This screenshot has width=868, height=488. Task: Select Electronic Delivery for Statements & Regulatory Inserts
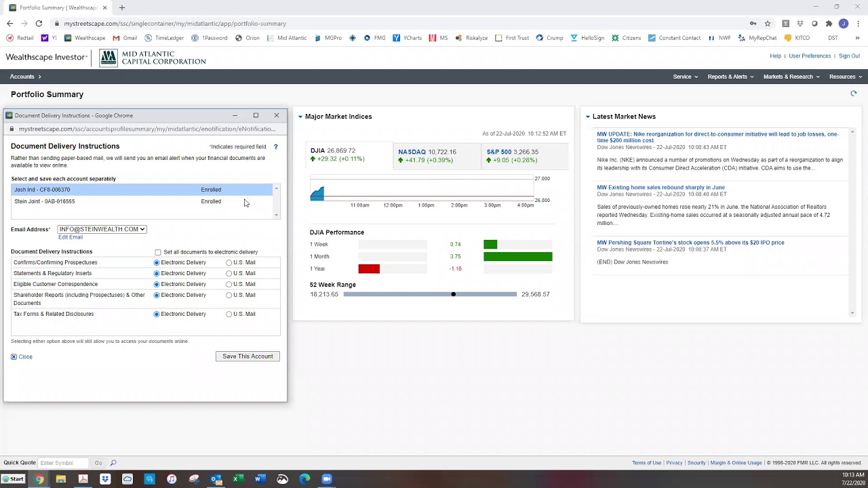(x=157, y=273)
